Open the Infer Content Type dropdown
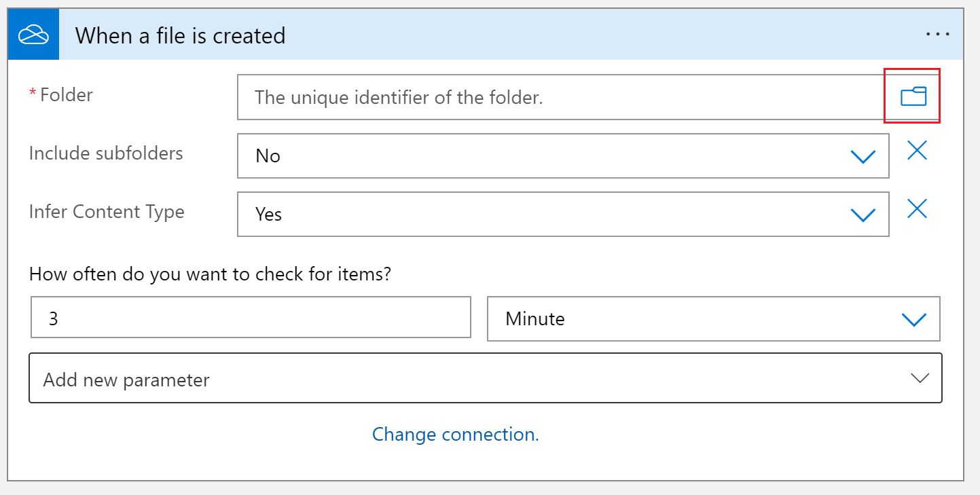 (562, 214)
